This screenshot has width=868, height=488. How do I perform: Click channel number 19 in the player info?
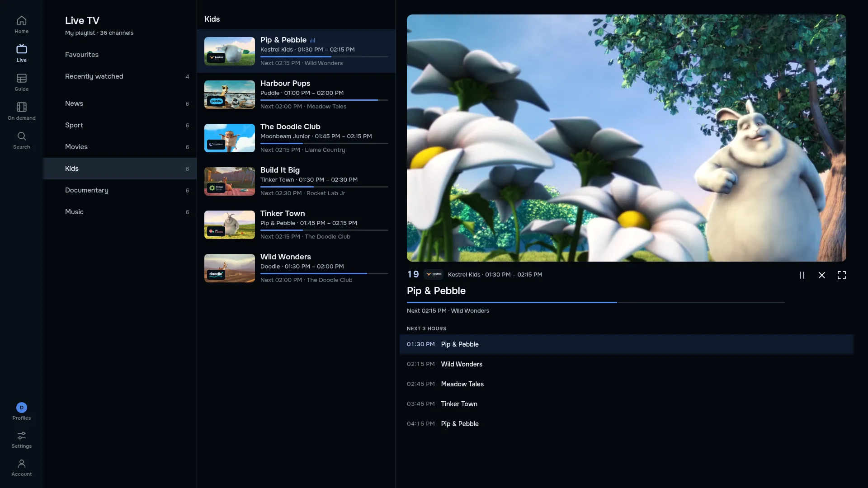point(413,274)
